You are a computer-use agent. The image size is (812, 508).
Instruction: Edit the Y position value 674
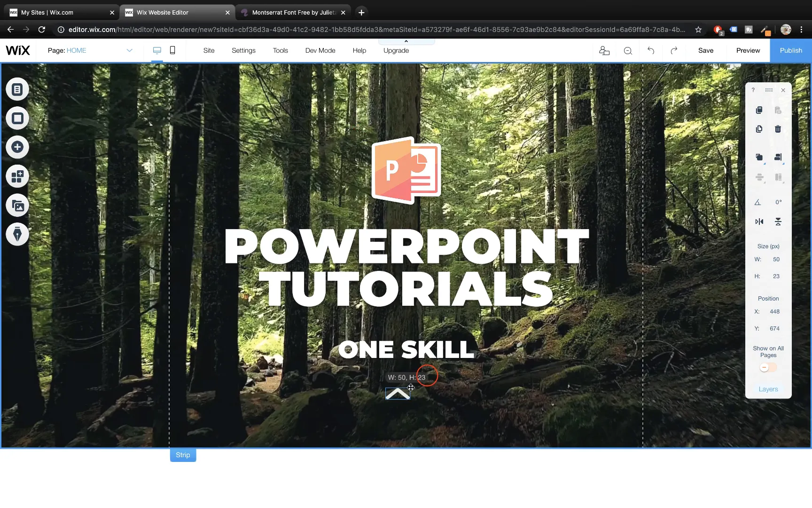774,328
